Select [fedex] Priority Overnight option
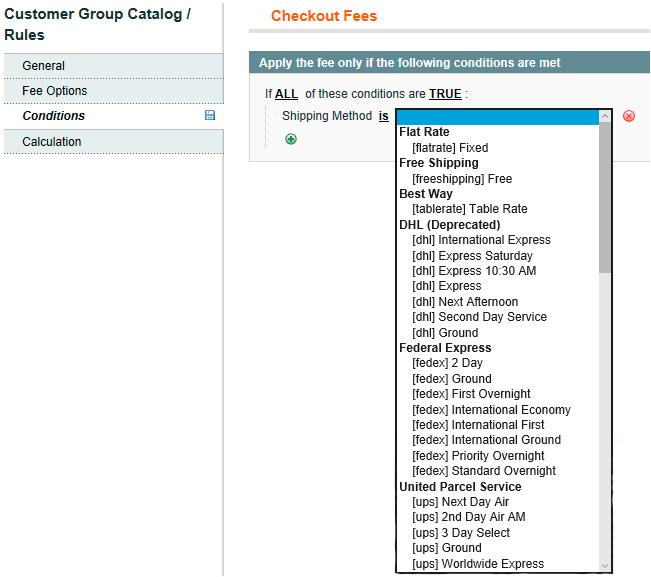651x577 pixels. [478, 456]
